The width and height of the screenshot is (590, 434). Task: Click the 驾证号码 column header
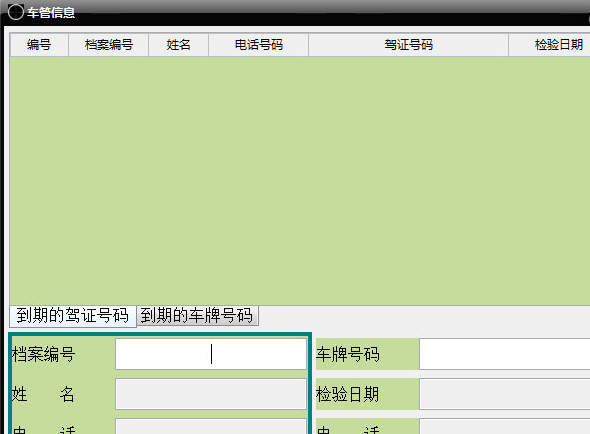tap(409, 45)
